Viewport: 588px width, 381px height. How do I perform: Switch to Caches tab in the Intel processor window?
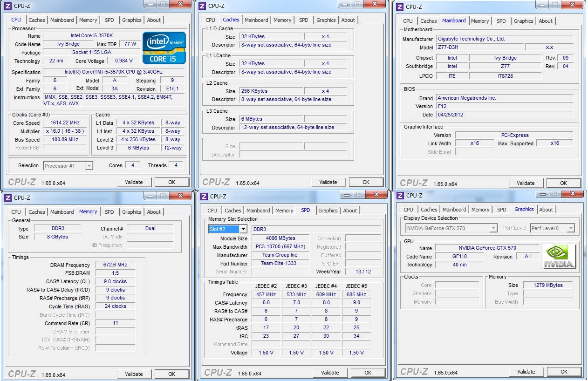point(37,20)
